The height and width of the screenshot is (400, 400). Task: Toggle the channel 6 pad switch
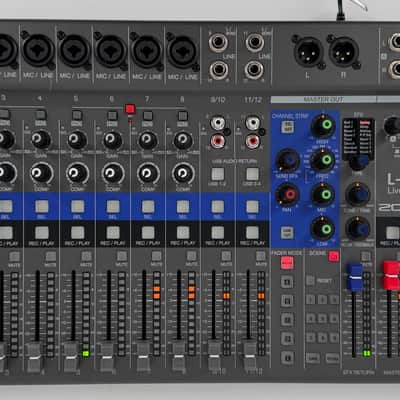(x=113, y=116)
